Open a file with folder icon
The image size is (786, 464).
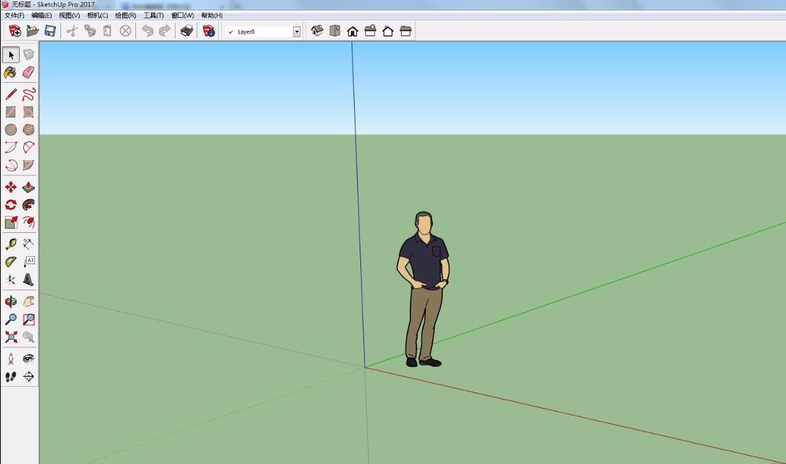(x=33, y=31)
